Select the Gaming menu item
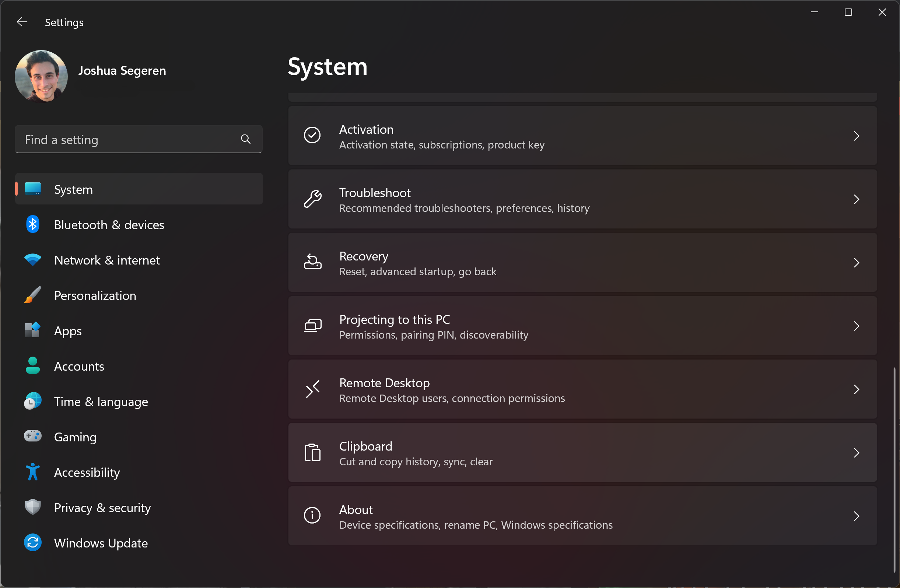This screenshot has width=900, height=588. [74, 437]
